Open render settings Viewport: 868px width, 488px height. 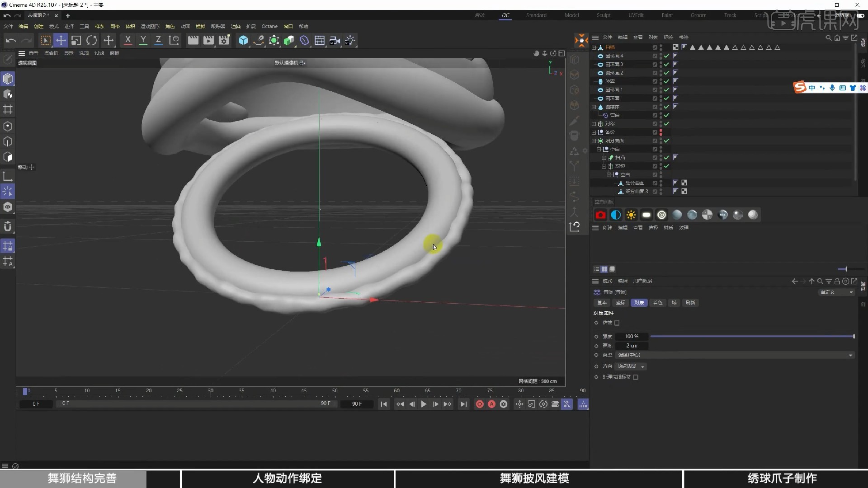pyautogui.click(x=224, y=41)
